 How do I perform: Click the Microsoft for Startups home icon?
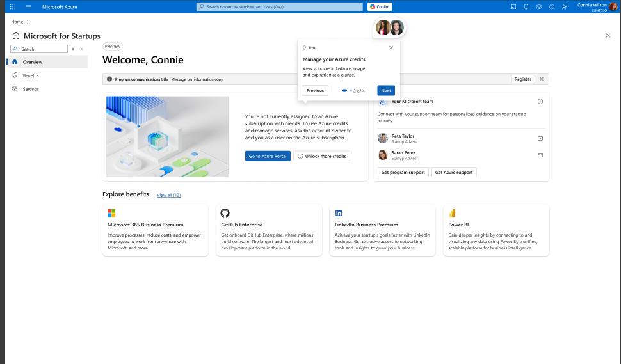tap(16, 36)
